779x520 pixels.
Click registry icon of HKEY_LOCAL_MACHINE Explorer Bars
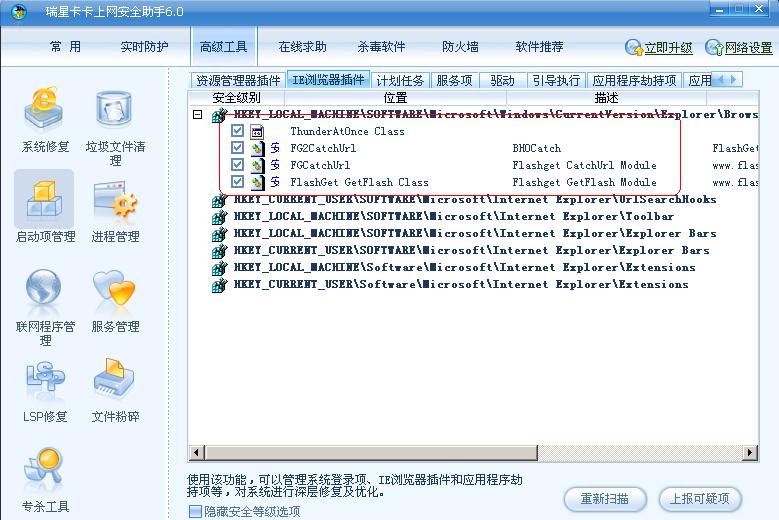(x=219, y=234)
